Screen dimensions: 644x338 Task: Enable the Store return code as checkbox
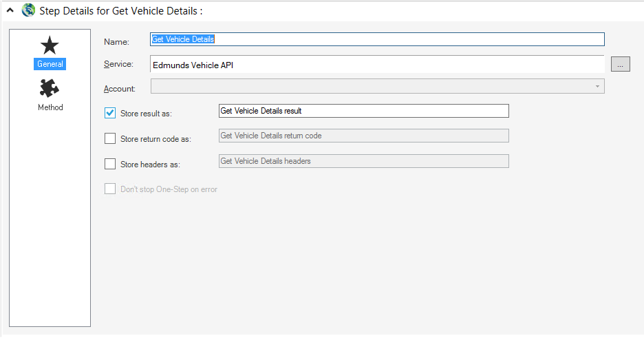pos(110,138)
